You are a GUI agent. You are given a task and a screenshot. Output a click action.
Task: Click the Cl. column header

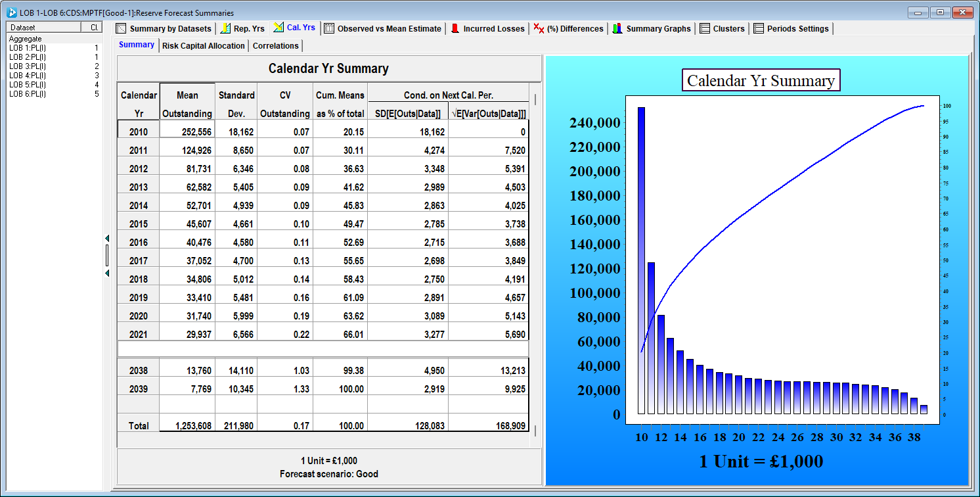tap(92, 28)
